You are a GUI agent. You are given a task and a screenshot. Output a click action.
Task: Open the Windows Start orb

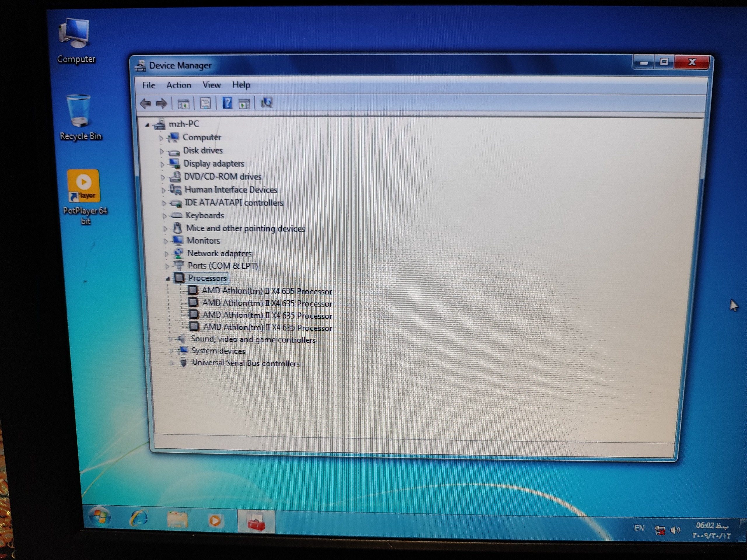click(100, 517)
